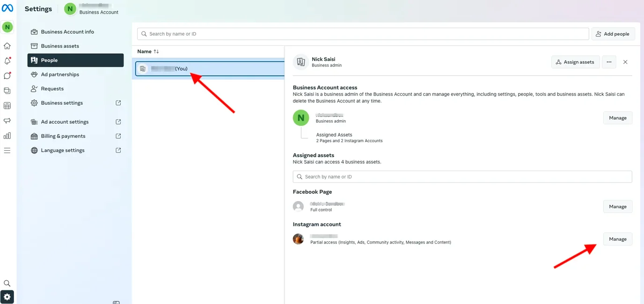The image size is (644, 304).
Task: Open the planner calendar icon
Action: (x=7, y=105)
